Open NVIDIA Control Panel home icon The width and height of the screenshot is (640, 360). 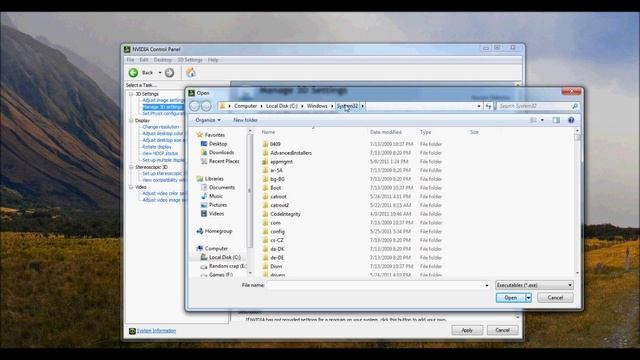pyautogui.click(x=191, y=73)
